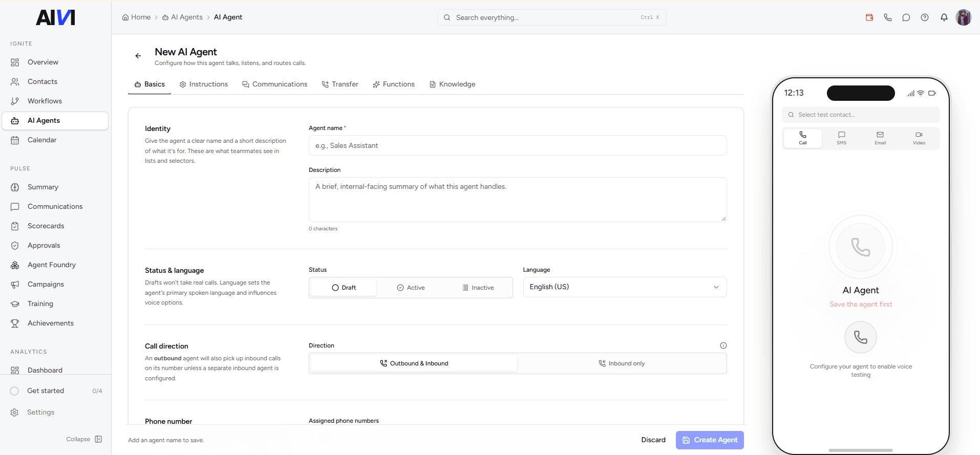
Task: Click the phone icon in top header
Action: (888, 17)
